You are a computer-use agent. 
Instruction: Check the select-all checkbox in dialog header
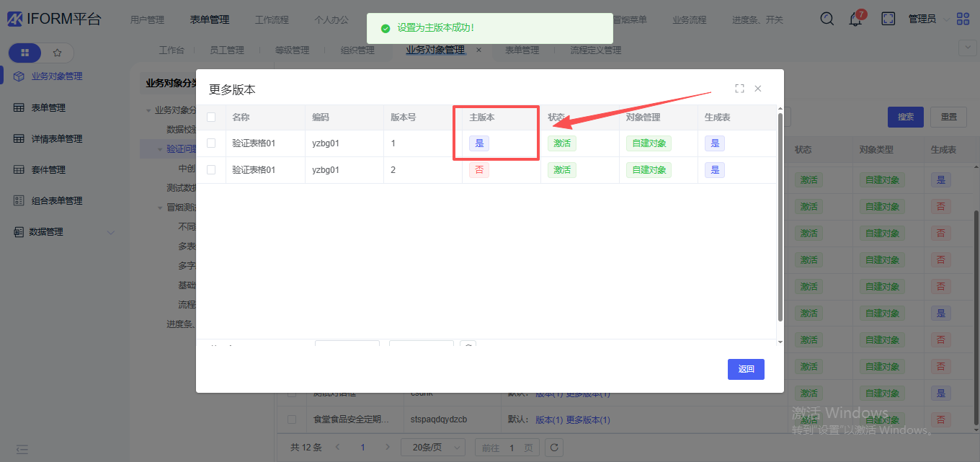211,117
